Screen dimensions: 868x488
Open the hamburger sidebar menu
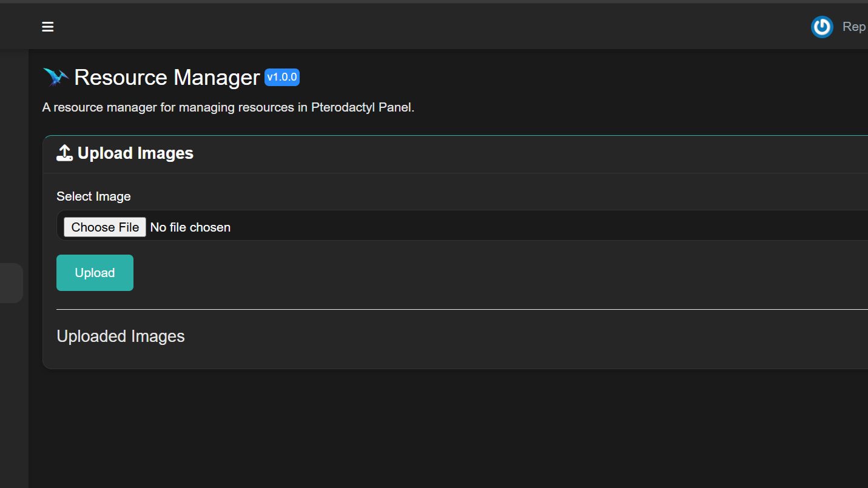pyautogui.click(x=48, y=27)
